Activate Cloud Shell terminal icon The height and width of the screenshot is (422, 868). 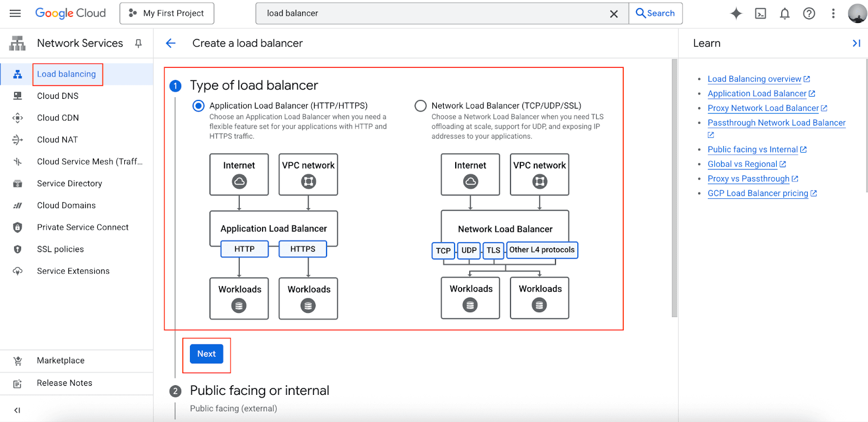[761, 14]
